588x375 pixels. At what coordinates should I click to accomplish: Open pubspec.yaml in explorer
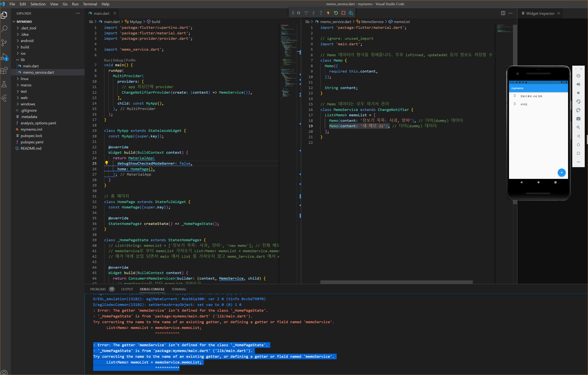pos(32,142)
